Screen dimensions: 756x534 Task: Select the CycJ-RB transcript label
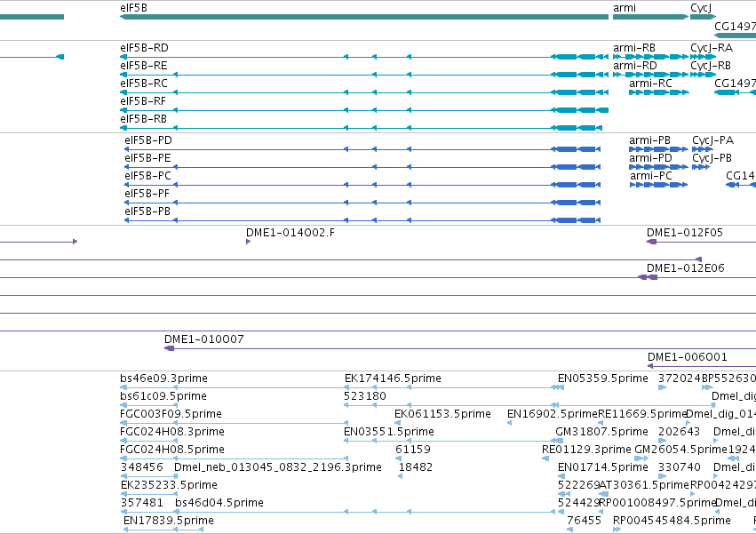pos(711,66)
